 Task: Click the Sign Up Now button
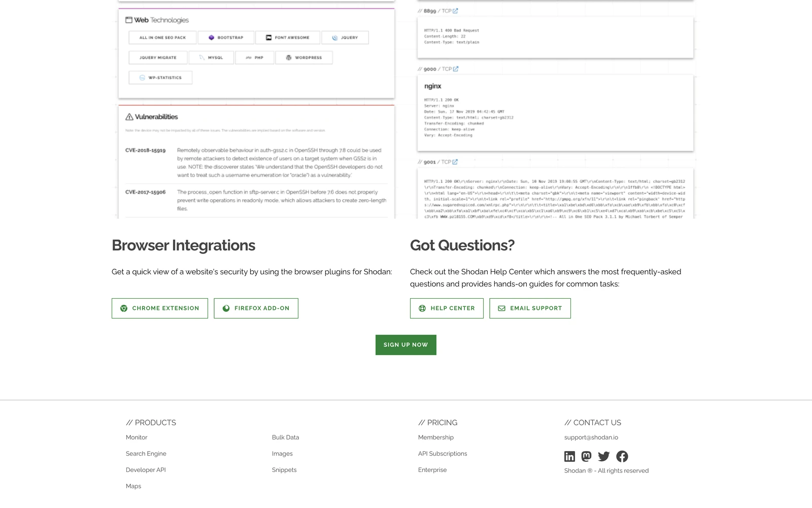[406, 345]
